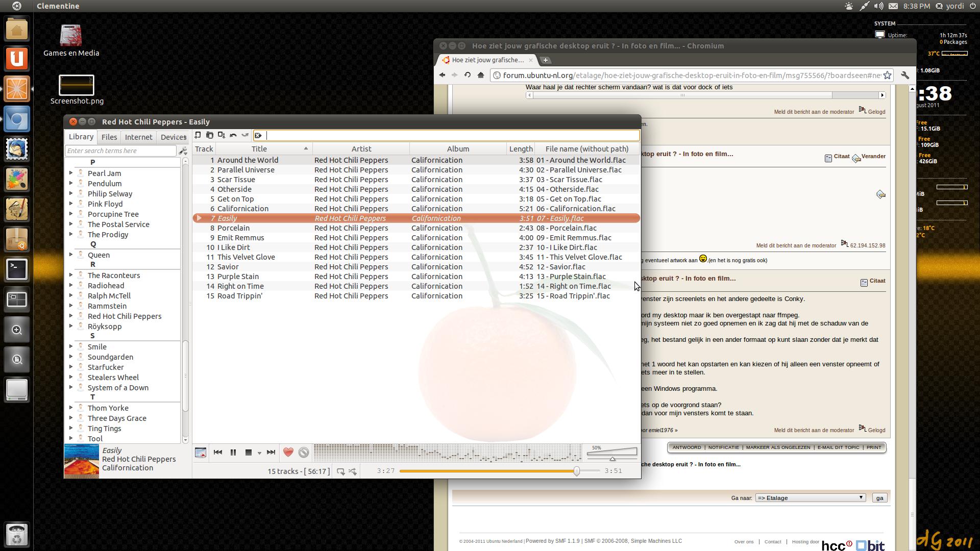
Task: Select the Scar Tissue track row
Action: click(416, 180)
